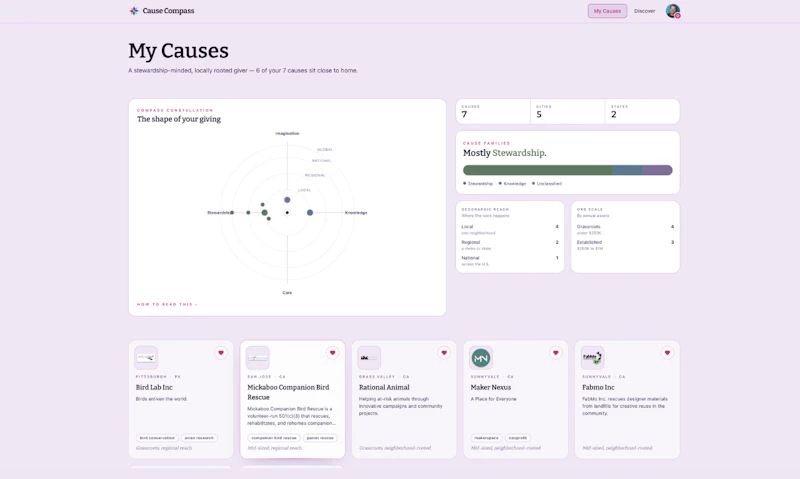The height and width of the screenshot is (479, 800).
Task: Open the user profile avatar
Action: tap(672, 11)
